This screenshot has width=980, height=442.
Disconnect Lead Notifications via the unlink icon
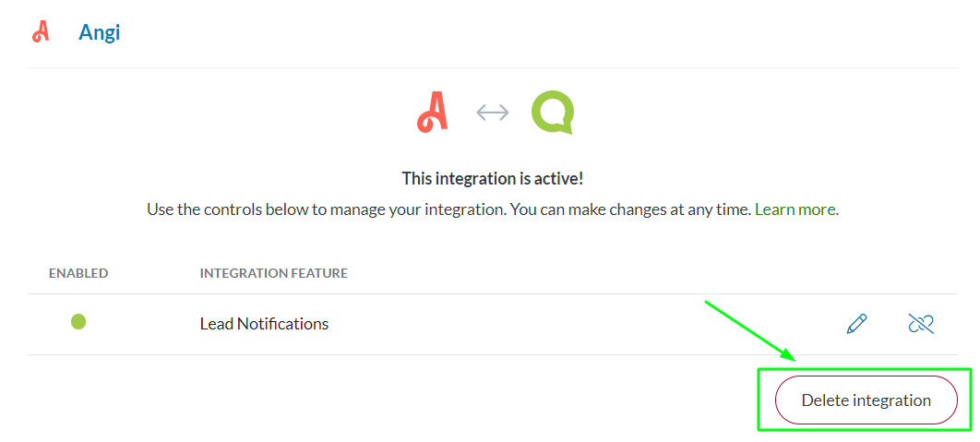[x=920, y=324]
